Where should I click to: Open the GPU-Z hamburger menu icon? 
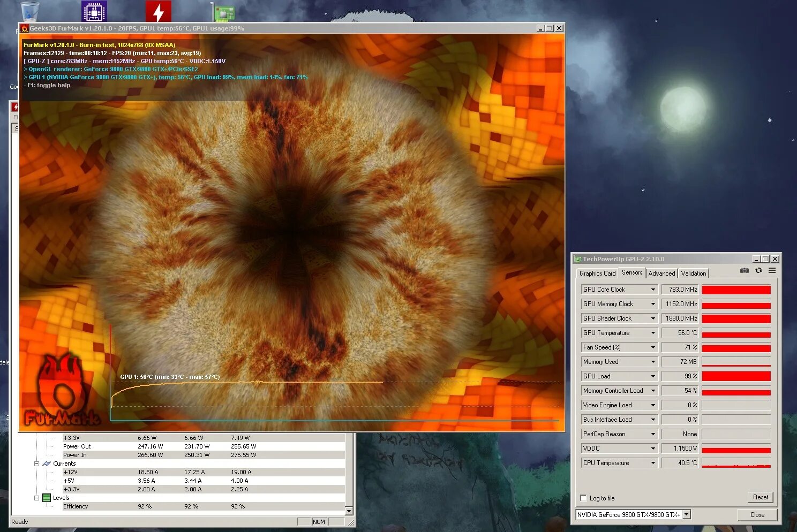(772, 271)
